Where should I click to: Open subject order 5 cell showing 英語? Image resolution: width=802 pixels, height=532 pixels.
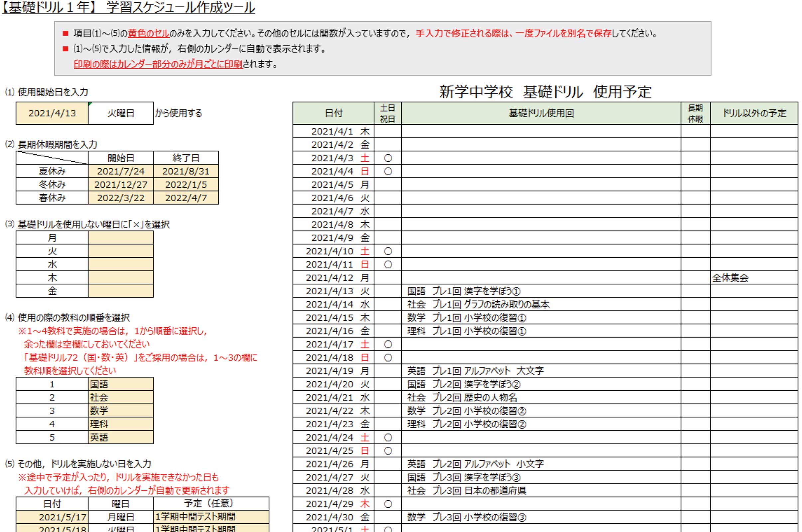coord(121,437)
